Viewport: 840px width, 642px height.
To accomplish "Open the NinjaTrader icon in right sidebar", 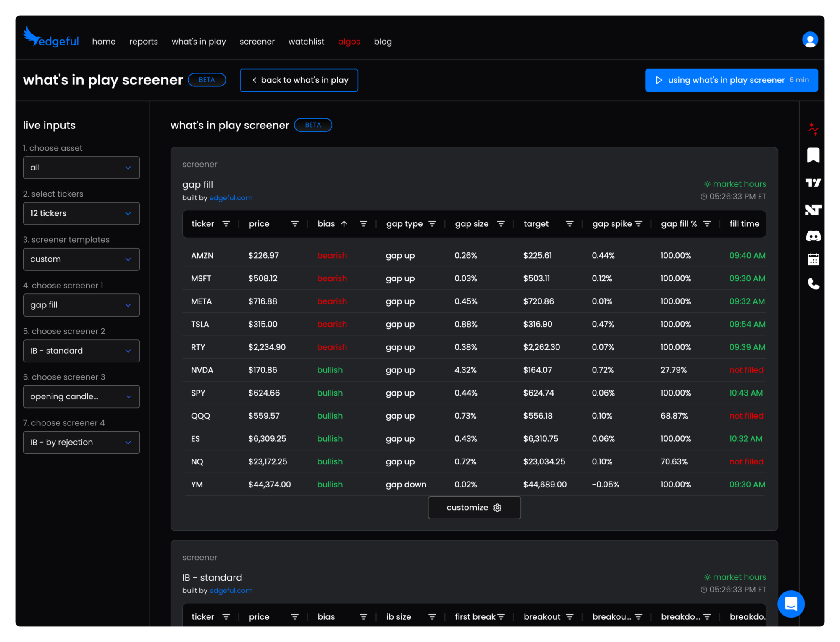I will (813, 210).
